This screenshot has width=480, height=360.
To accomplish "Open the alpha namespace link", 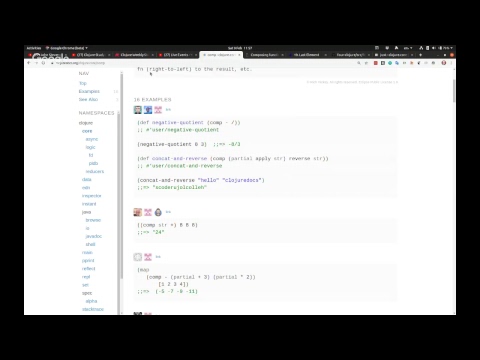I will [x=91, y=301].
